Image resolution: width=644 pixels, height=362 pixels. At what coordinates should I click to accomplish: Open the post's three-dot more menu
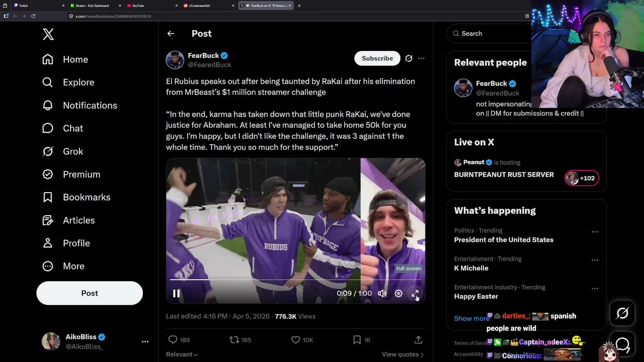(421, 58)
